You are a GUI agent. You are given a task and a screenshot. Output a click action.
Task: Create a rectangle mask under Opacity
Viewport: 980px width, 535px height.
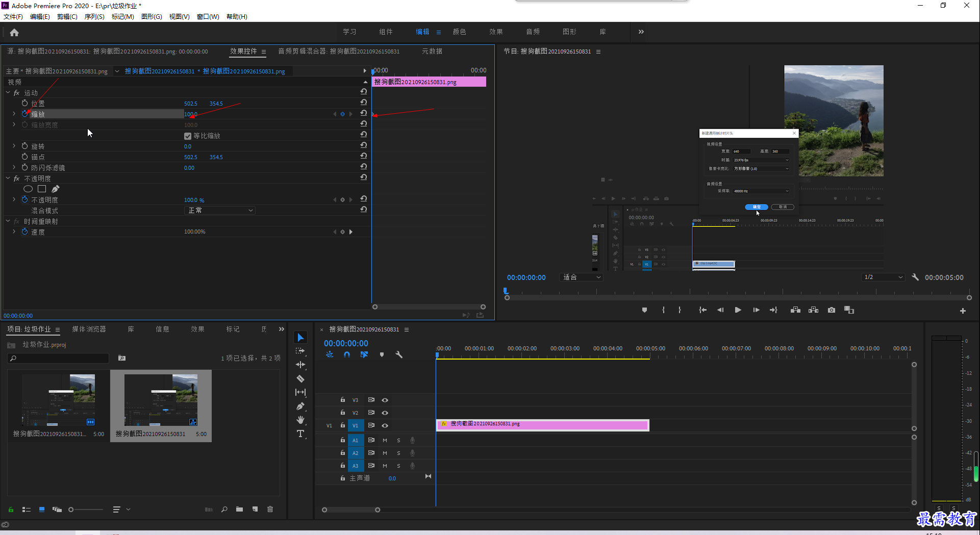pyautogui.click(x=42, y=189)
